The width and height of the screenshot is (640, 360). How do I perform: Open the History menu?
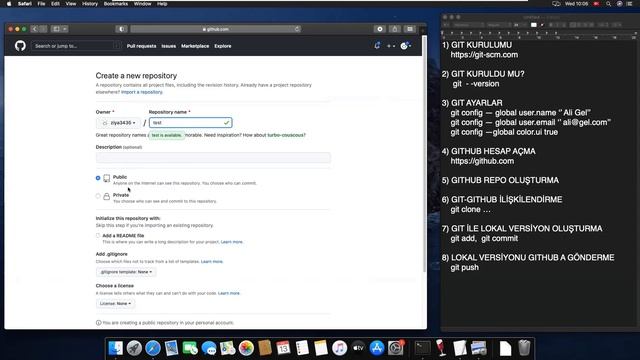90,4
